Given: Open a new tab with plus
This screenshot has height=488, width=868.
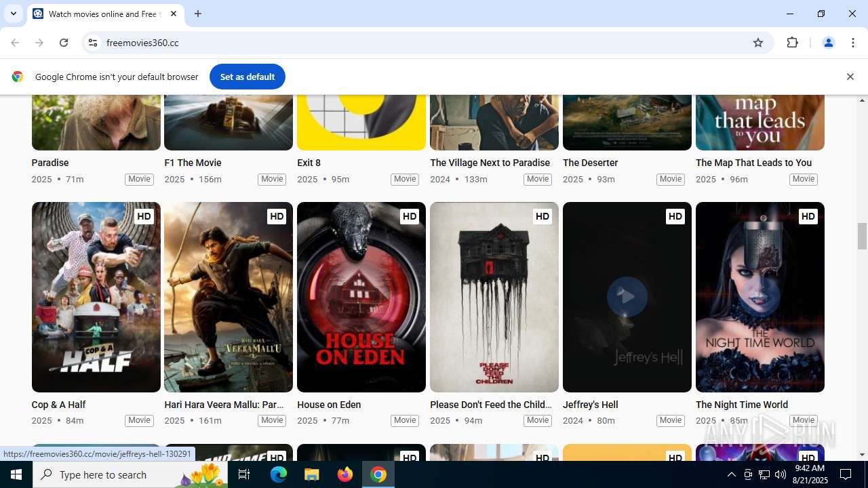Looking at the screenshot, I should pyautogui.click(x=198, y=14).
